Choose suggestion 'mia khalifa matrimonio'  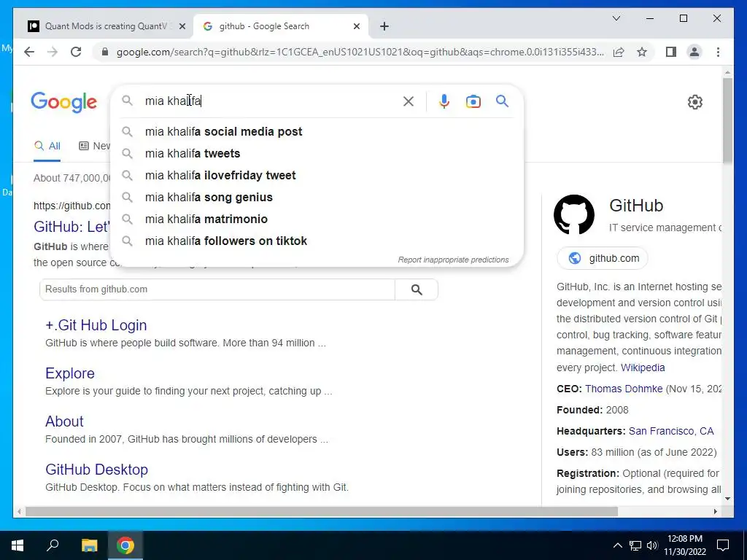pos(317,219)
